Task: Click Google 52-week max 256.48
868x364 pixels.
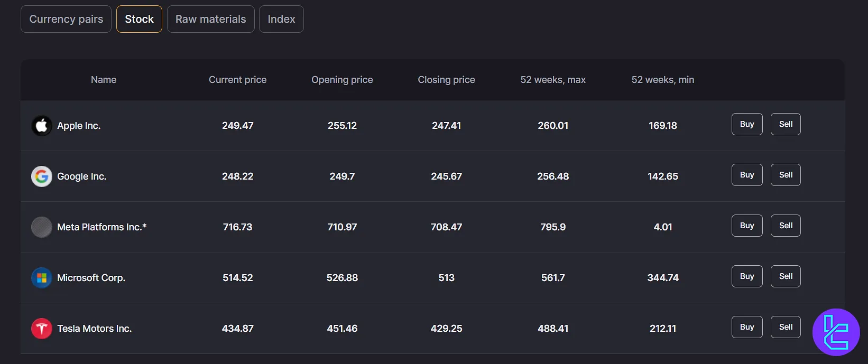Action: click(x=553, y=176)
